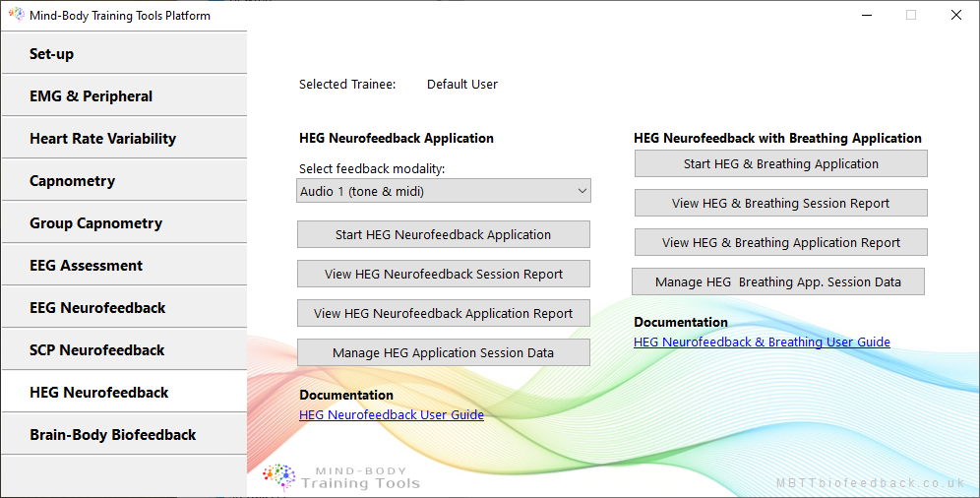Manage HEG Breathing App. Session Data
Screen dimensions: 980x498
point(778,281)
